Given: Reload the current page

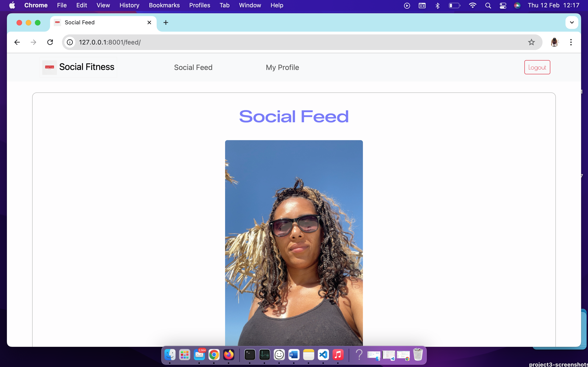Looking at the screenshot, I should tap(50, 42).
